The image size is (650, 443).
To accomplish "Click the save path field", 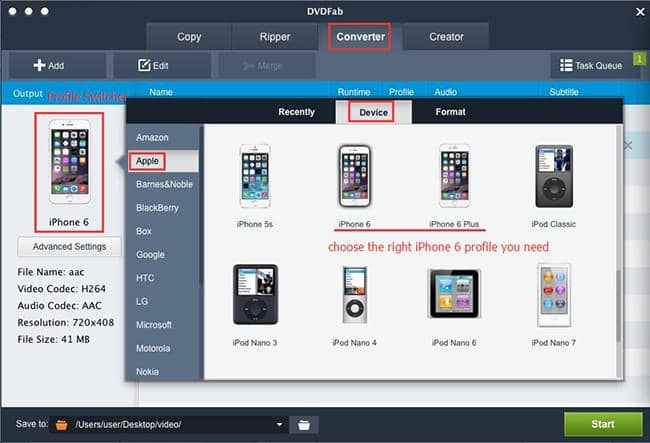I will [170, 425].
